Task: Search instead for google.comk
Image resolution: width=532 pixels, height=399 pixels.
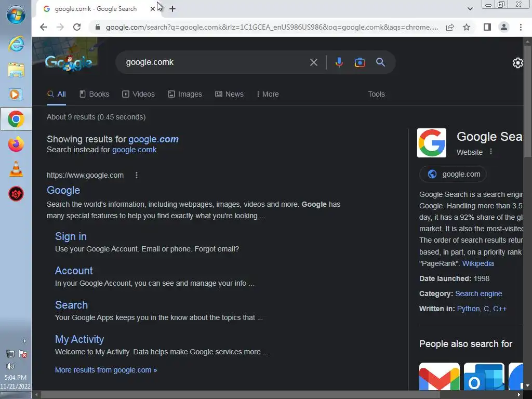Action: tap(135, 150)
